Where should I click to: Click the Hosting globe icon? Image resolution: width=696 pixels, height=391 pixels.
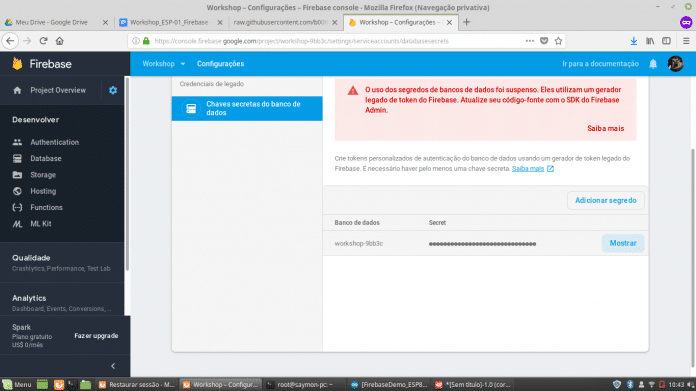[x=17, y=191]
